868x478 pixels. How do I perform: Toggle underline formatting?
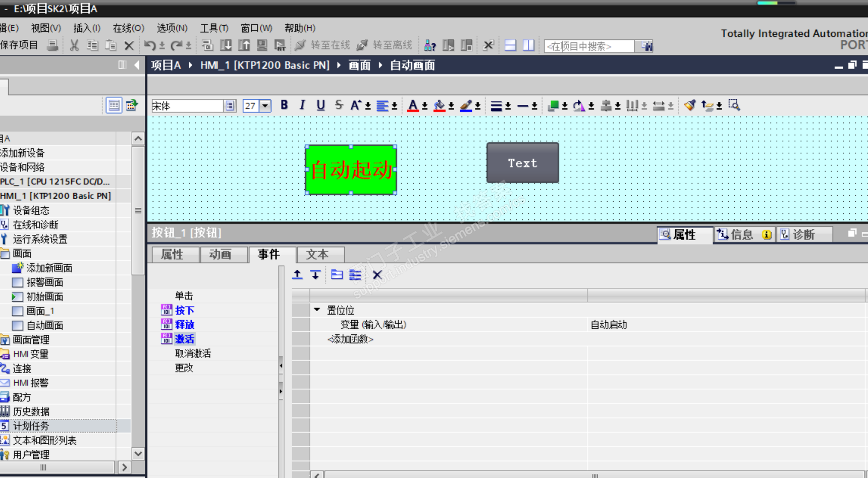tap(320, 105)
